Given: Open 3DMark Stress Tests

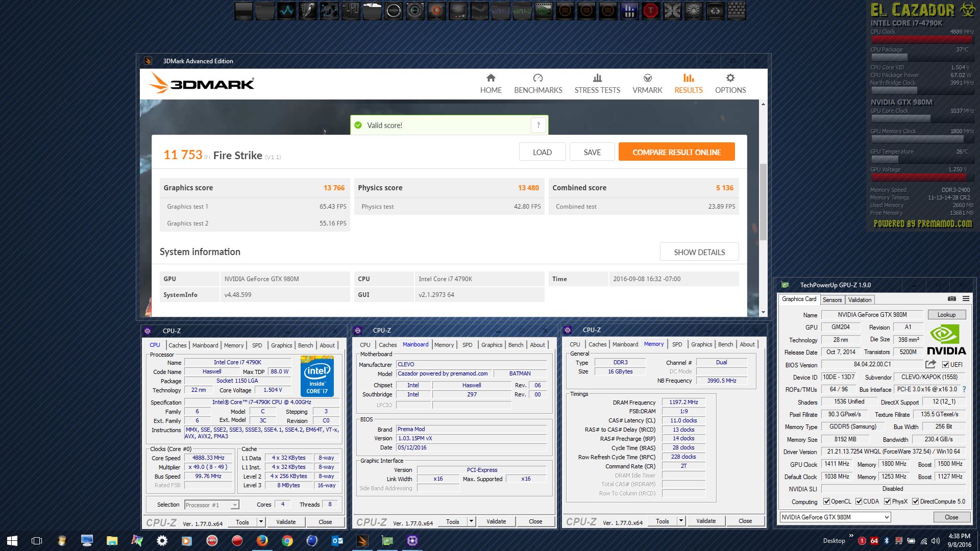Looking at the screenshot, I should tap(597, 84).
